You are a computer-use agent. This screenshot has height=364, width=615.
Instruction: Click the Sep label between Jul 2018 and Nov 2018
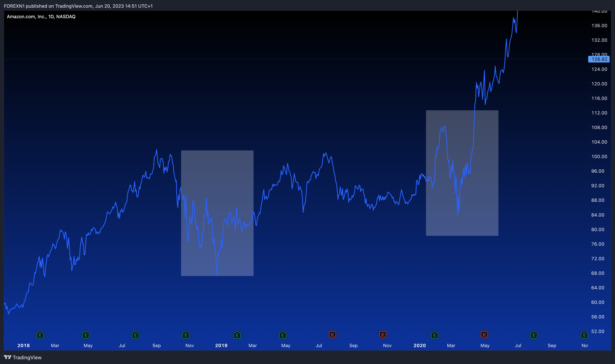pyautogui.click(x=156, y=346)
